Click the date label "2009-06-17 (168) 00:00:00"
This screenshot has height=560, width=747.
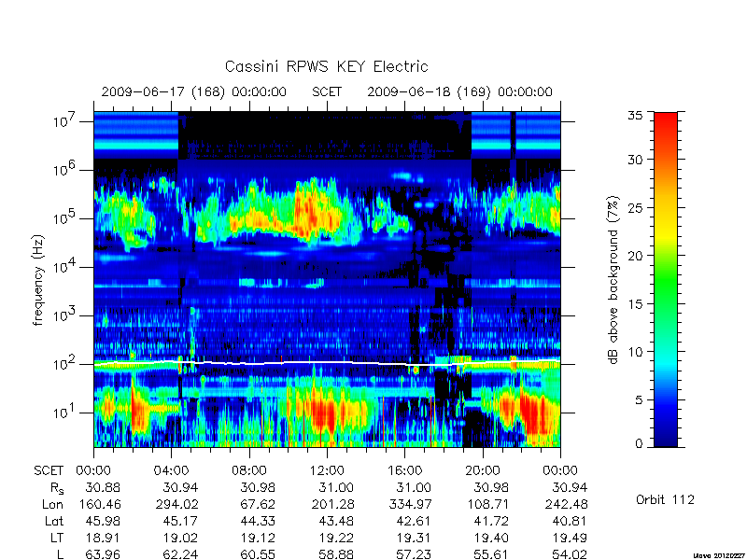194,91
